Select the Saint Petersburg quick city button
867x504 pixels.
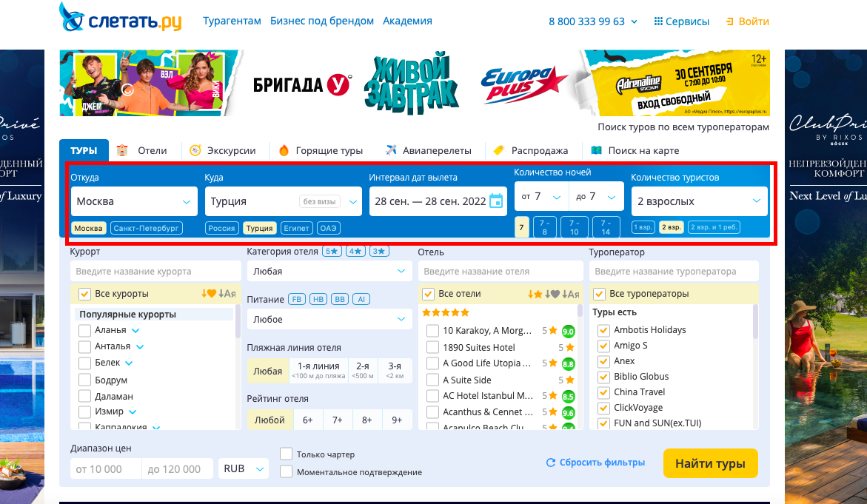click(x=147, y=228)
